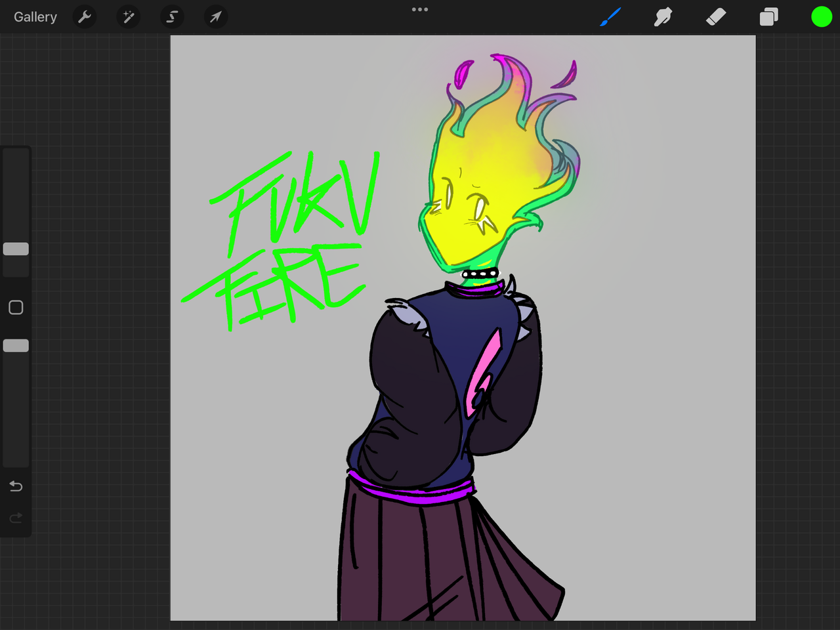Viewport: 840px width, 630px height.
Task: Open the green color picker circle
Action: point(822,17)
